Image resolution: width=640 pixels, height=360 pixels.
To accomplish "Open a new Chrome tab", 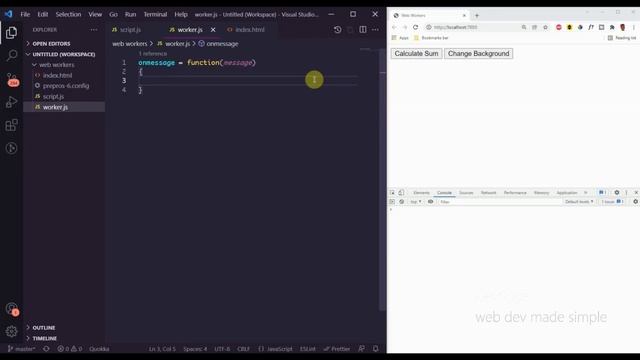I will (476, 16).
